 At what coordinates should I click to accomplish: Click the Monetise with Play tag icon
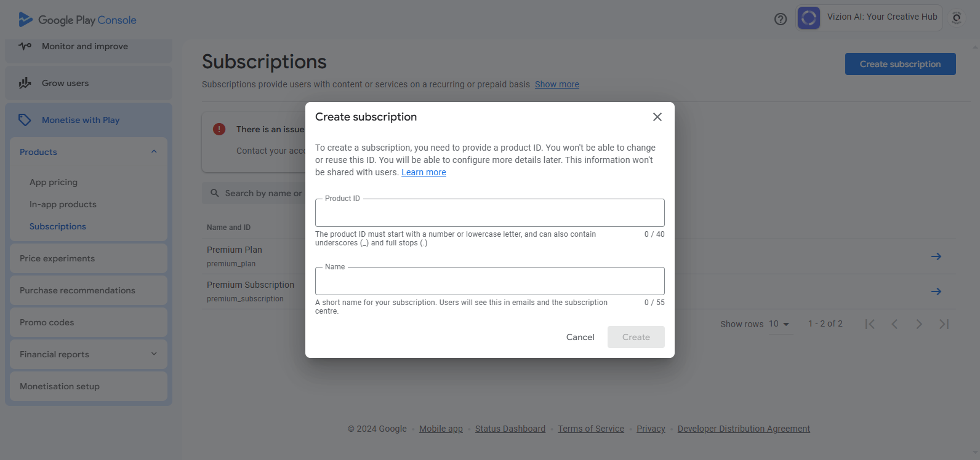pyautogui.click(x=25, y=120)
